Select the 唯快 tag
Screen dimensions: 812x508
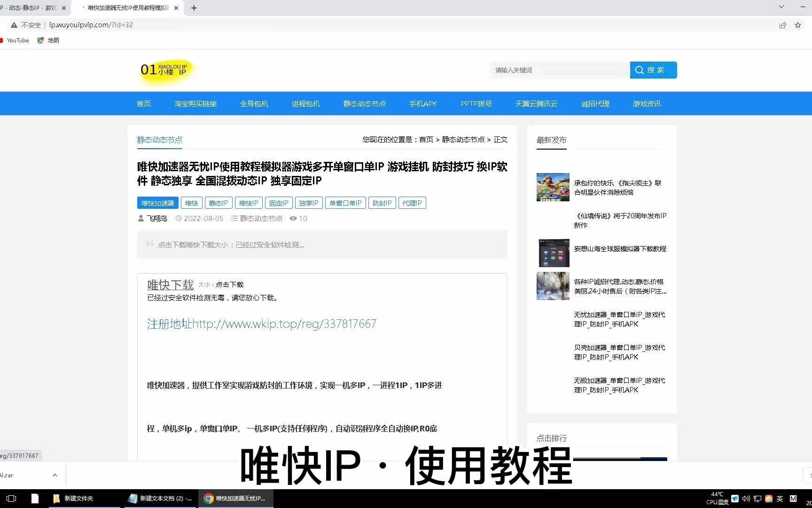pos(191,203)
